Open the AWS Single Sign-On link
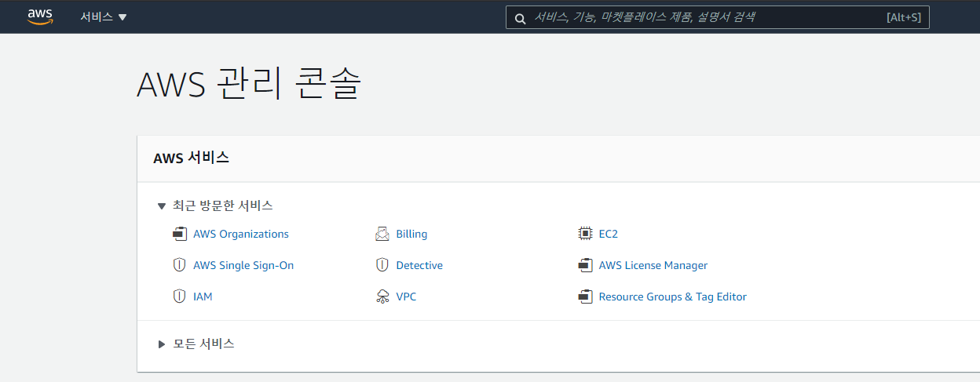This screenshot has height=382, width=980. pyautogui.click(x=243, y=265)
